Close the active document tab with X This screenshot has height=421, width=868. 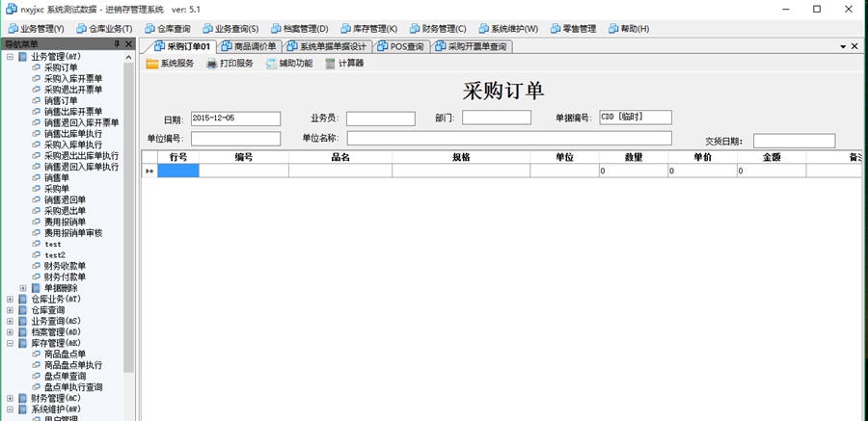point(854,46)
